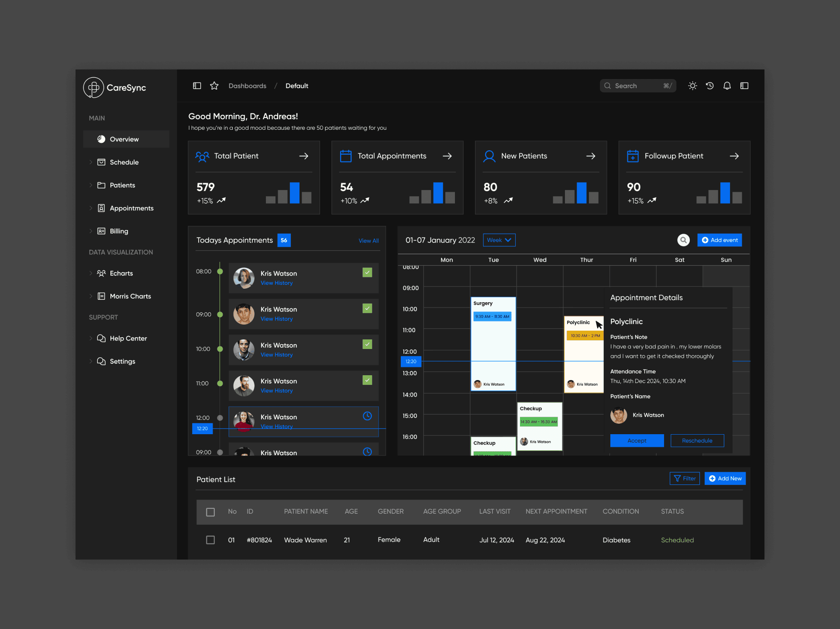This screenshot has height=629, width=840.
Task: Open Total Patient card arrow
Action: (x=304, y=156)
